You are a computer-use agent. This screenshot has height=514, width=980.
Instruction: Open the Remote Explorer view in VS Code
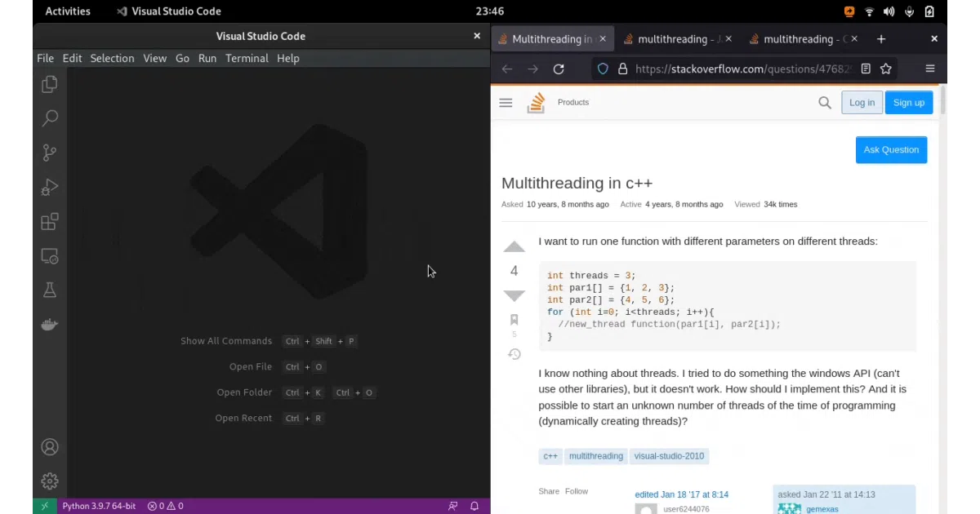(50, 256)
